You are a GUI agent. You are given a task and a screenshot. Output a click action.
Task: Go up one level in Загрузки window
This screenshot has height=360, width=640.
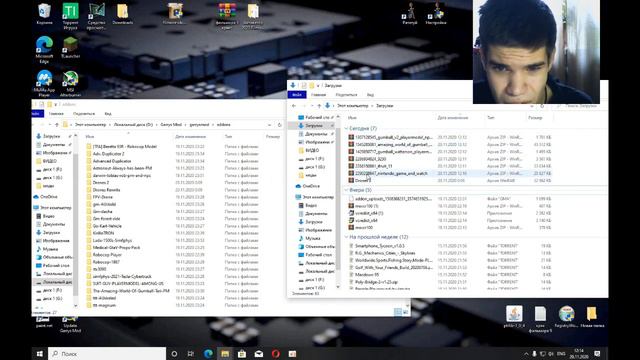click(x=319, y=106)
